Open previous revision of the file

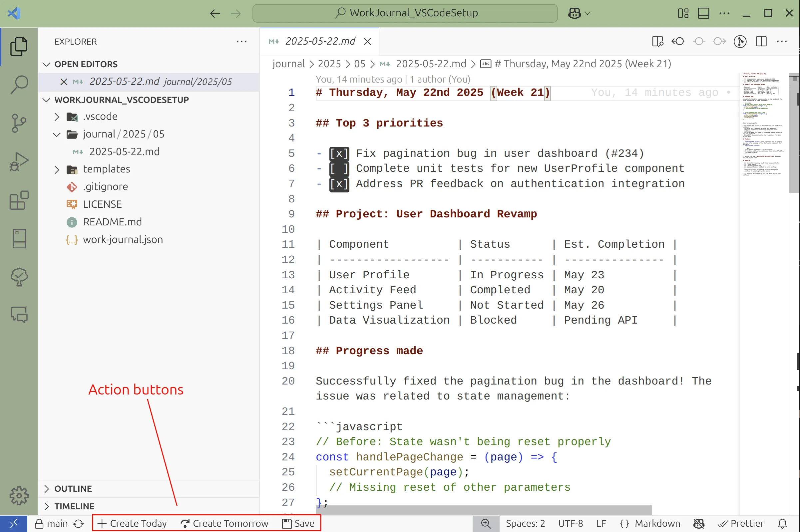click(678, 41)
